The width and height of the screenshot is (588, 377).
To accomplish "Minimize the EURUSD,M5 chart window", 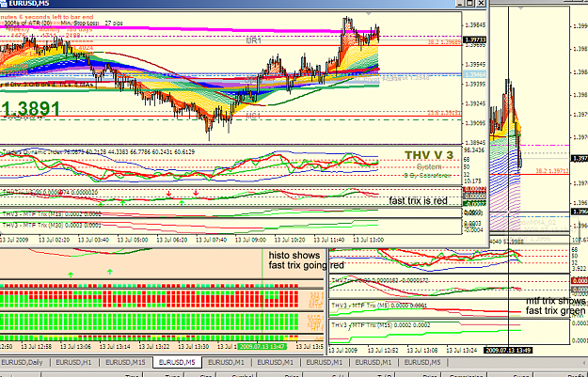I will [460, 4].
